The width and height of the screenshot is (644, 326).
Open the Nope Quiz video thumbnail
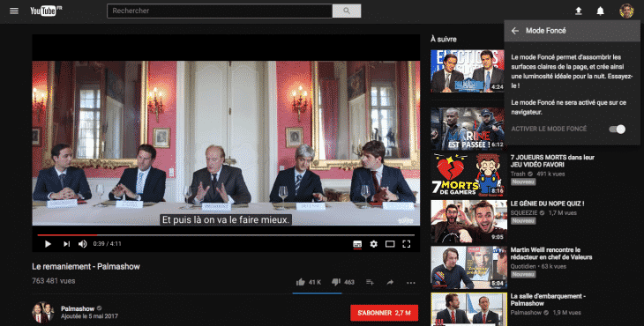click(x=468, y=221)
